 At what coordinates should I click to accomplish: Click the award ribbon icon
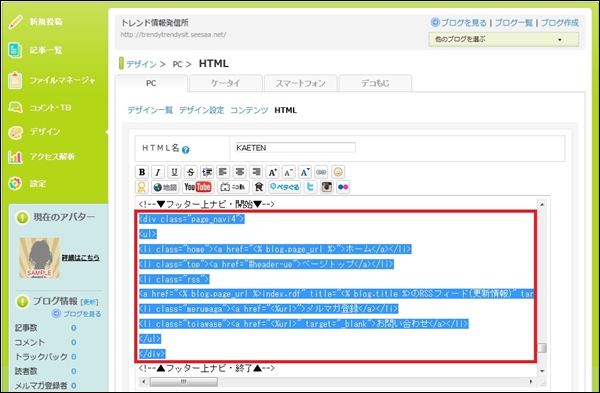142,187
